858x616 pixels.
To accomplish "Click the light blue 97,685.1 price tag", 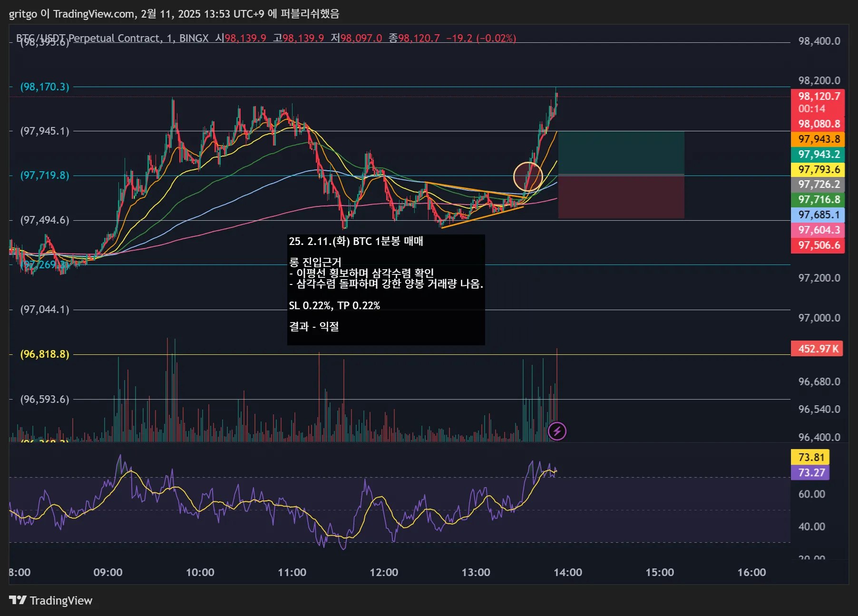I will coord(818,215).
